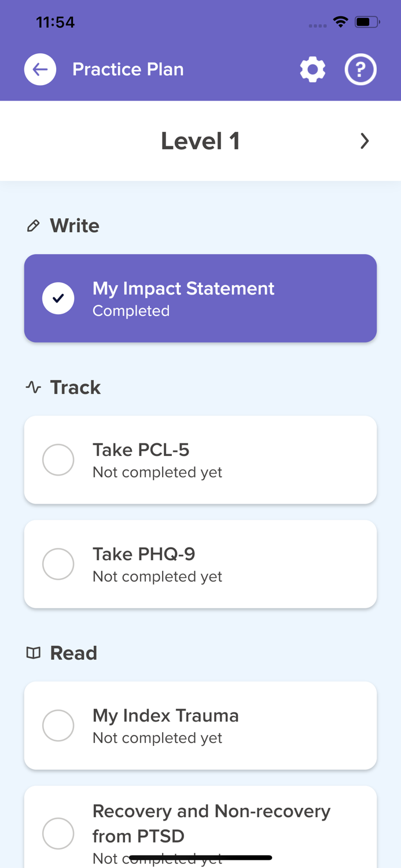The width and height of the screenshot is (401, 868).
Task: Open settings with the gear icon
Action: (312, 69)
